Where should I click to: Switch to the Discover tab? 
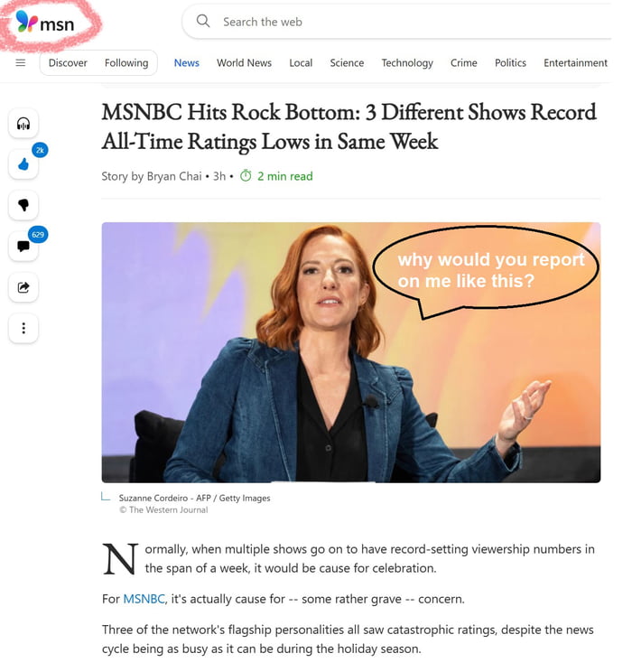pos(68,63)
